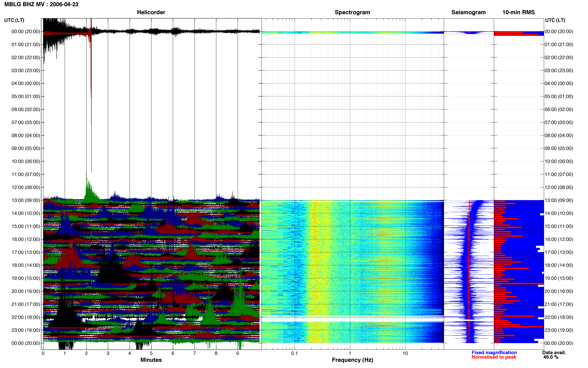Click the left 'UTC (LT)' axis label
588x368 pixels.
pos(14,20)
